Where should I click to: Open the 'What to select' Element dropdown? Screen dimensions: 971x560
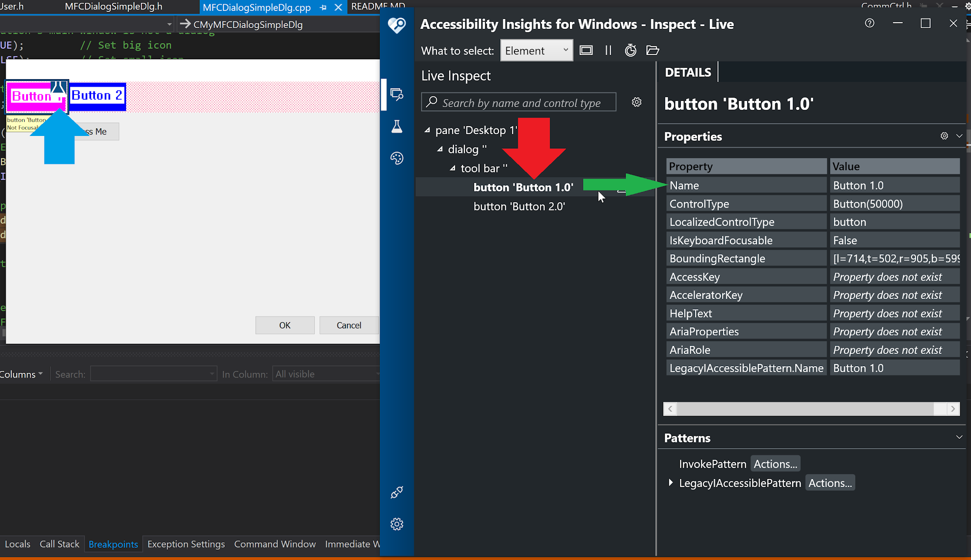click(536, 51)
